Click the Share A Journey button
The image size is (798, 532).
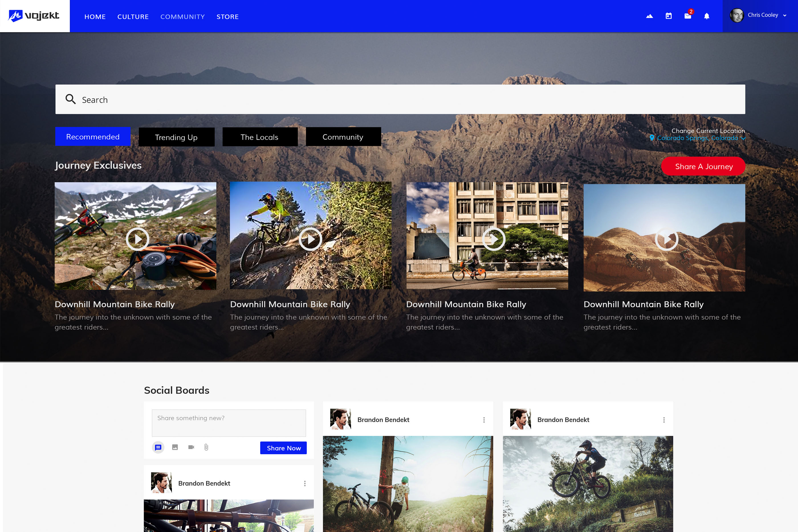click(703, 166)
